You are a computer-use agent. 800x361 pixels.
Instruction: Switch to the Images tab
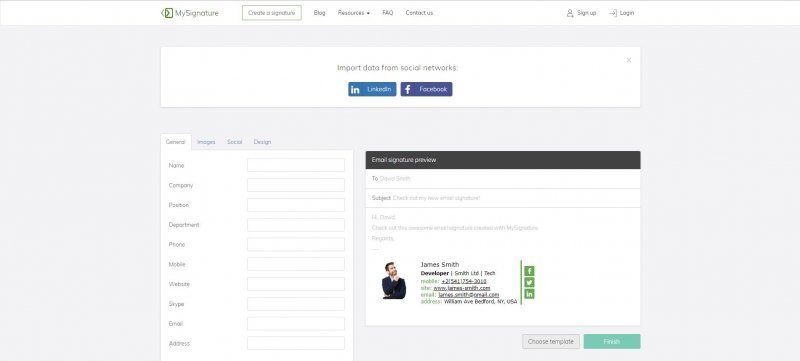pyautogui.click(x=206, y=142)
